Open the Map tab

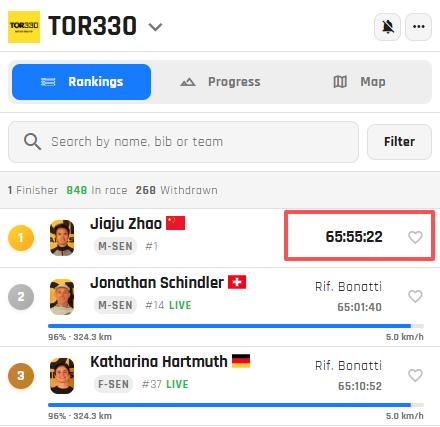(x=359, y=82)
